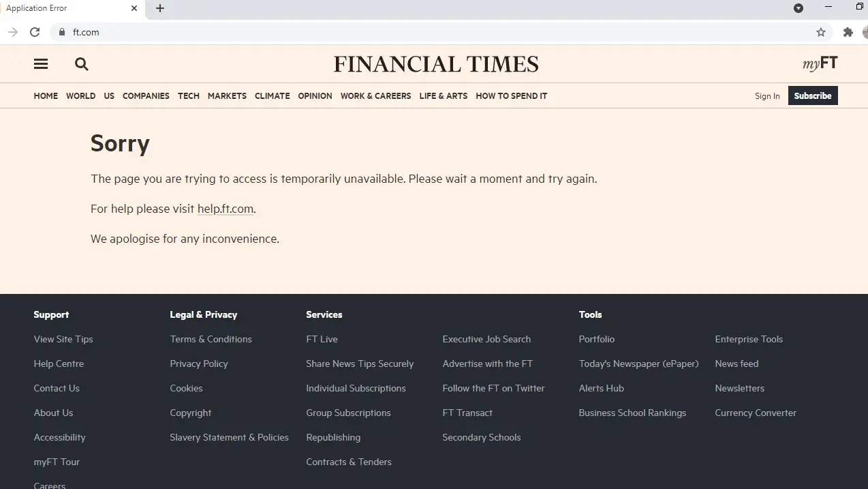Click the forward navigation arrow
Screen dimensions: 868x489
(x=13, y=32)
